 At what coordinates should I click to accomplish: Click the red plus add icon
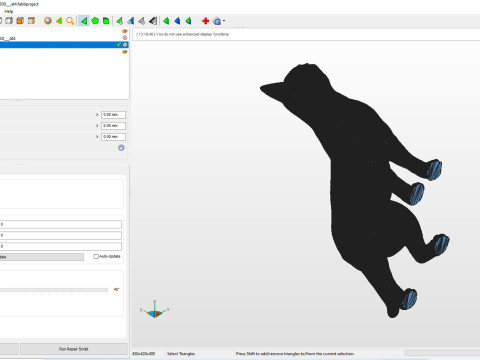click(x=206, y=21)
